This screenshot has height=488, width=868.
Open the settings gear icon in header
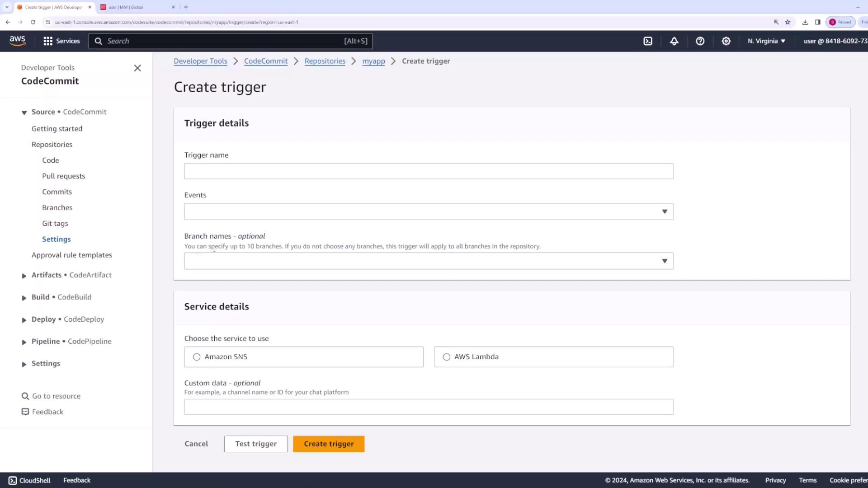[726, 41]
